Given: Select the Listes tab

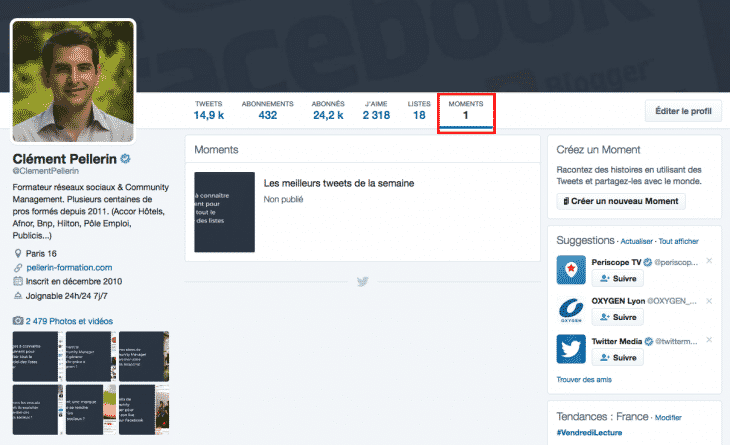Looking at the screenshot, I should (419, 111).
